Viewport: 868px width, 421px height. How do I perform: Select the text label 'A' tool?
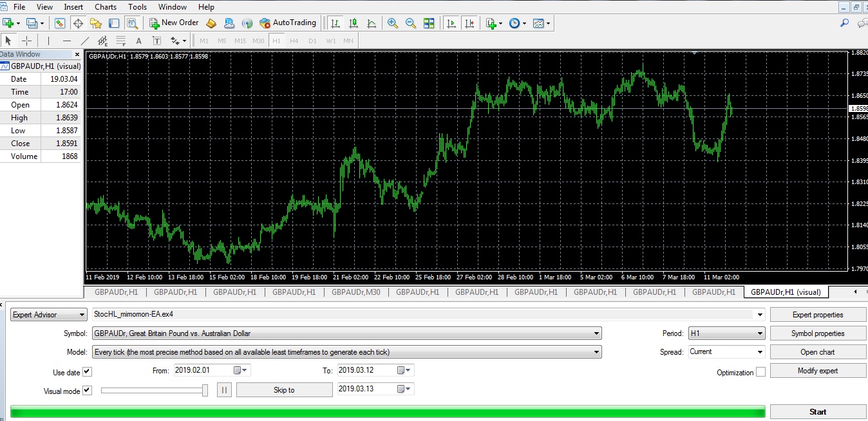[x=138, y=41]
